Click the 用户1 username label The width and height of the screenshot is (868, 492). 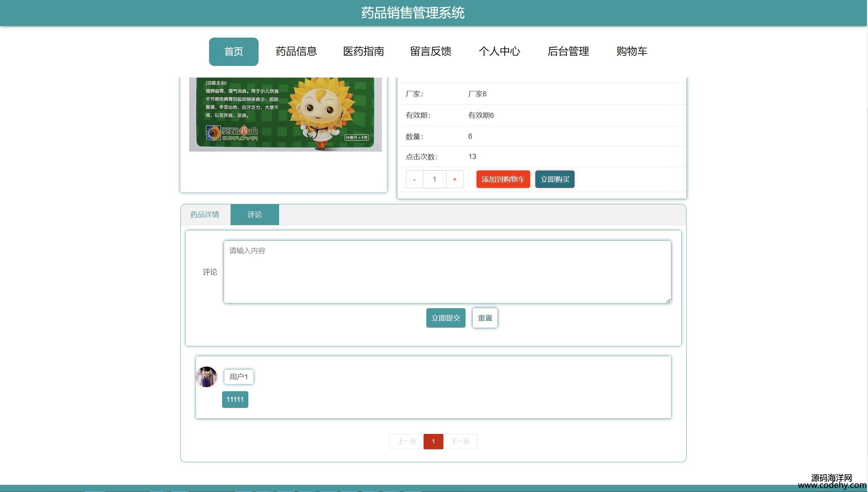(238, 377)
